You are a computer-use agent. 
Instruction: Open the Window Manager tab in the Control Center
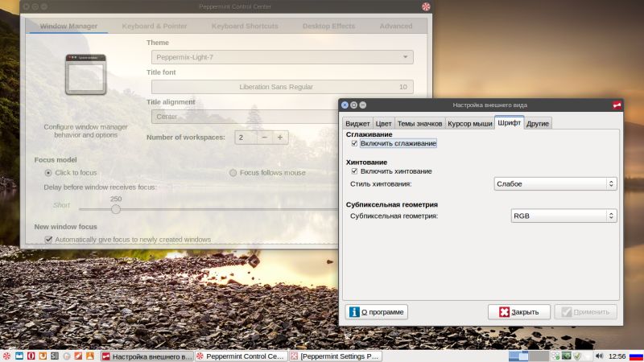coord(68,26)
